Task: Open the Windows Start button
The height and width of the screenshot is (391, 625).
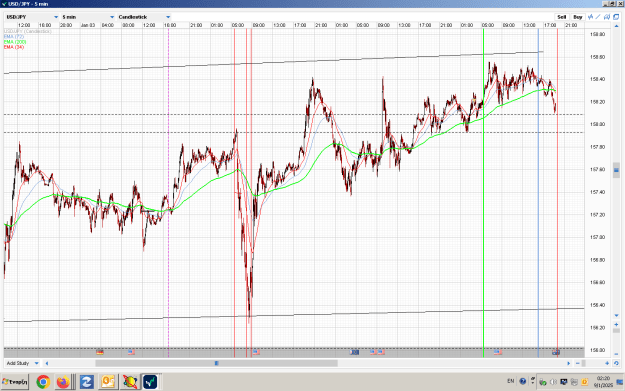Action: [15, 382]
